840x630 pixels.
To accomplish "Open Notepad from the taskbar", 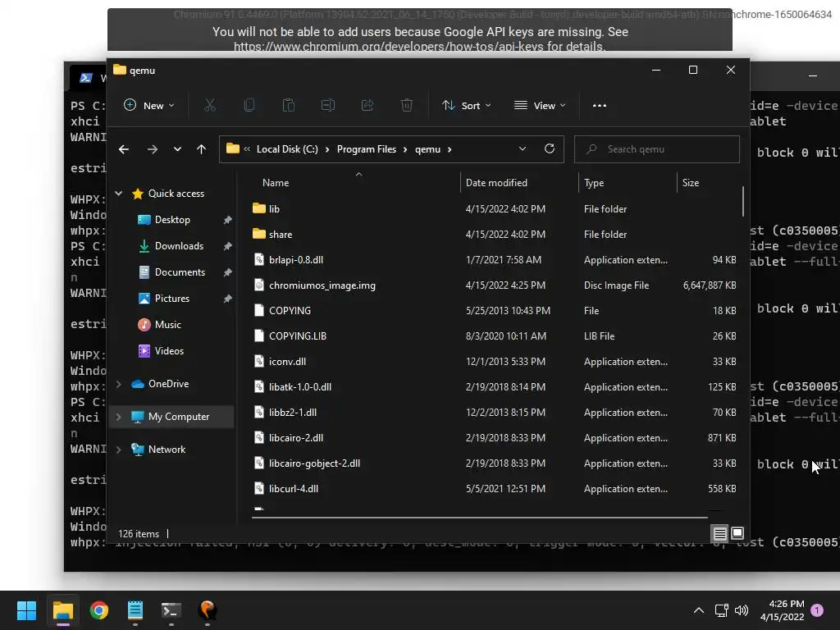I will [135, 610].
